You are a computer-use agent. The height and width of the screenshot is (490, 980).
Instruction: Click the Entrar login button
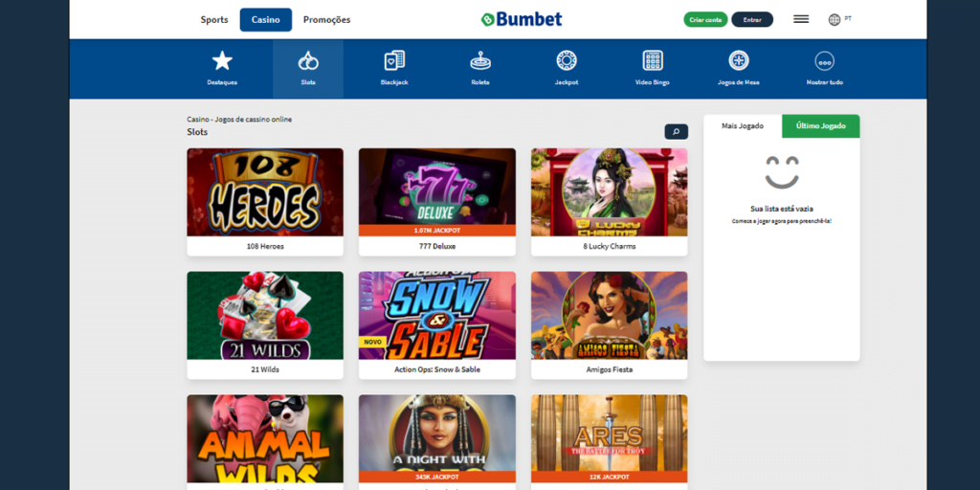point(752,19)
